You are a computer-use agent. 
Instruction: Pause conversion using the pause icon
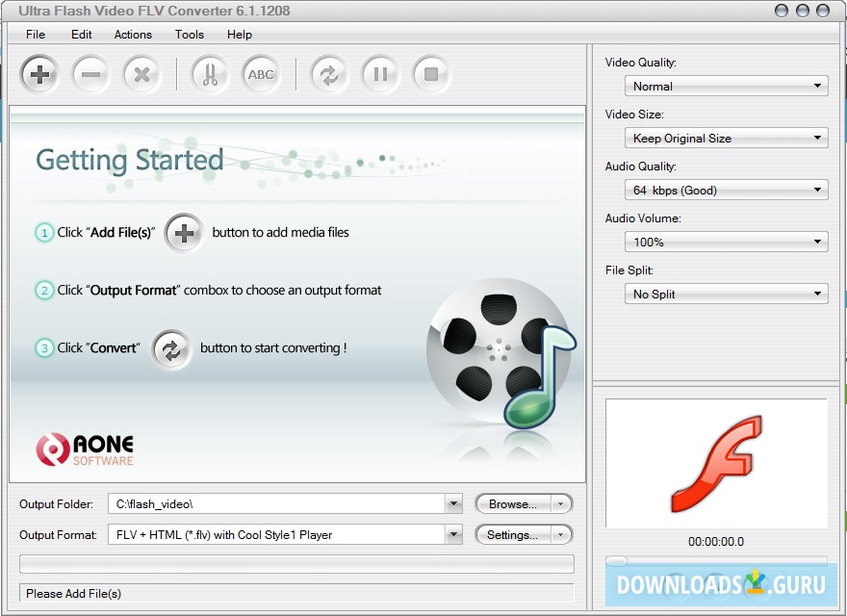click(379, 74)
